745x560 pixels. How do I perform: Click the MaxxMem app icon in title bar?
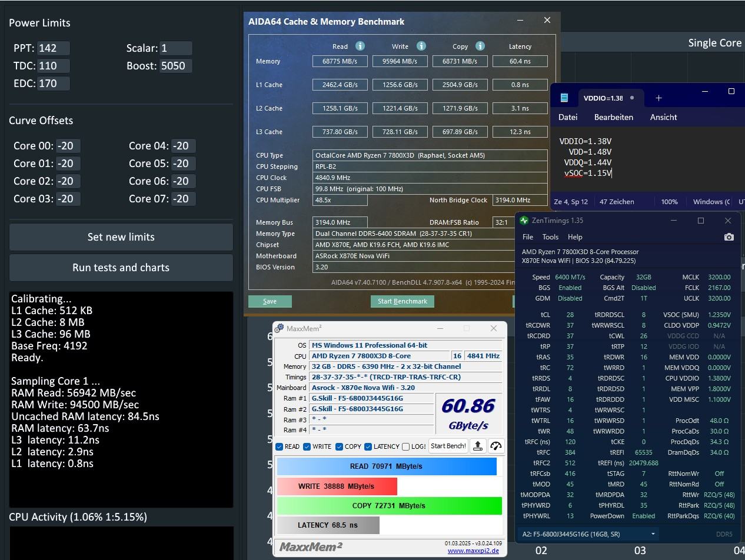pyautogui.click(x=280, y=328)
